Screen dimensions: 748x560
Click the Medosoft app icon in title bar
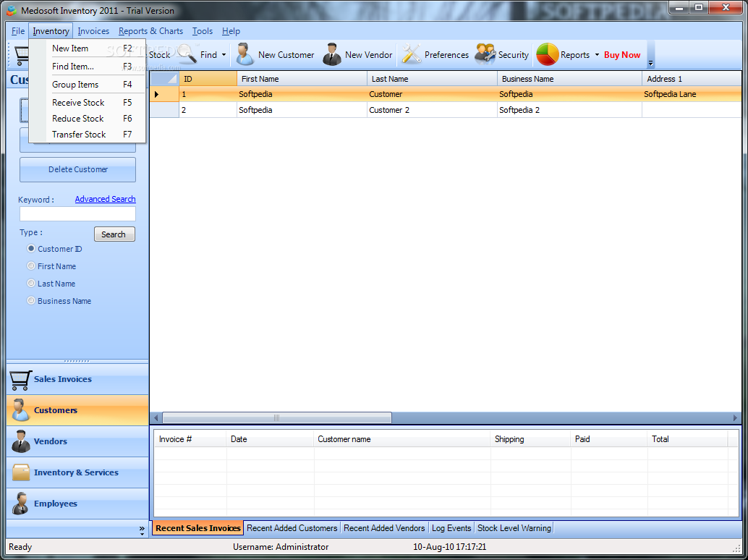pos(12,10)
